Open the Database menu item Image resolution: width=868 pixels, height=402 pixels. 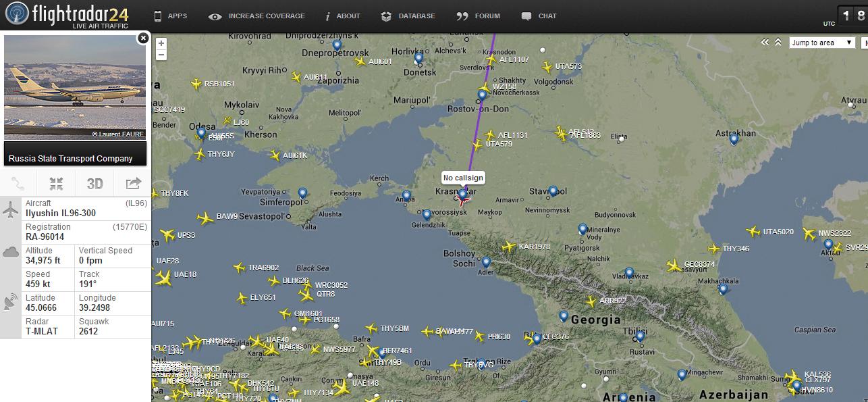(408, 16)
